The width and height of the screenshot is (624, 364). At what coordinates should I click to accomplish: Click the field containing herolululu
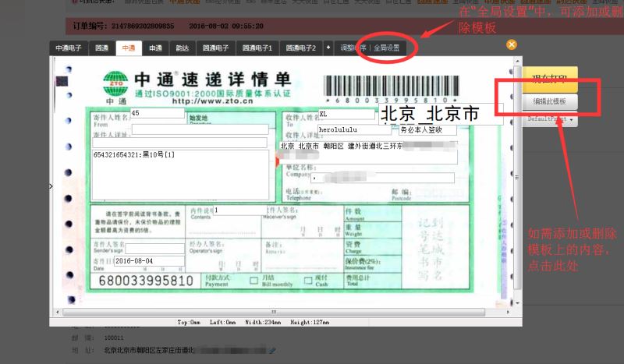point(355,129)
